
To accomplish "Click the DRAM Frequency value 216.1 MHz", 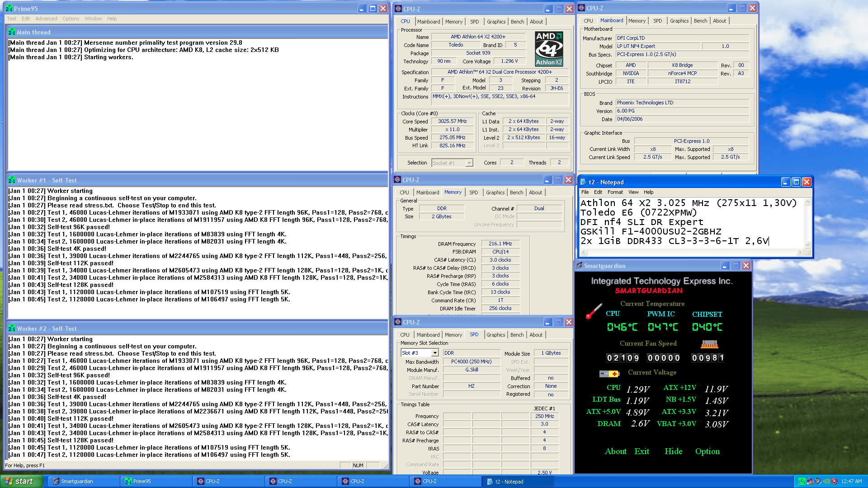I will click(500, 244).
